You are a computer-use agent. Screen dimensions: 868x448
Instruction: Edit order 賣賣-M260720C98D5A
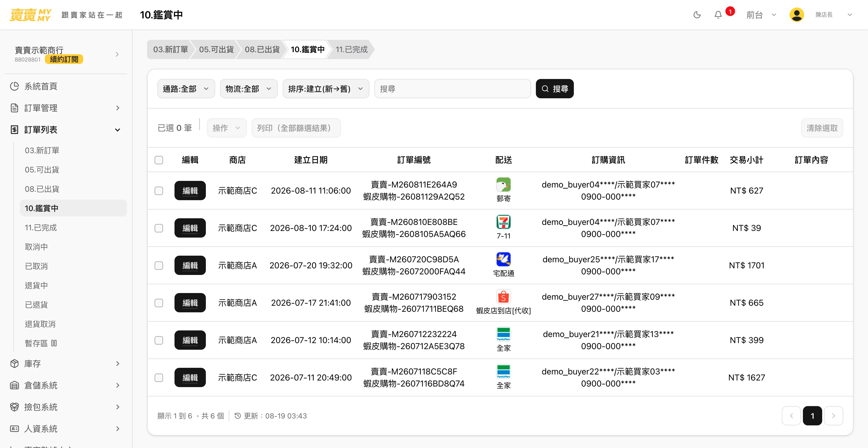coord(190,266)
